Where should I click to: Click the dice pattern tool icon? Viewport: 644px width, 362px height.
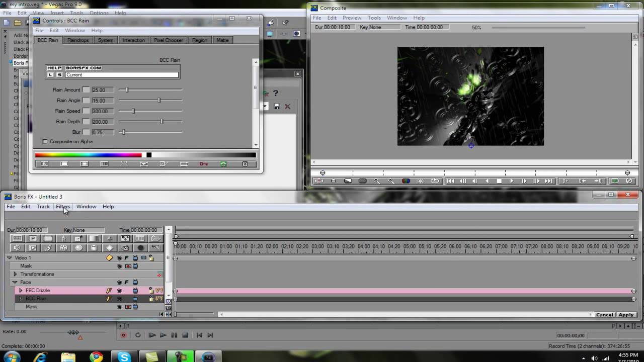125,238
